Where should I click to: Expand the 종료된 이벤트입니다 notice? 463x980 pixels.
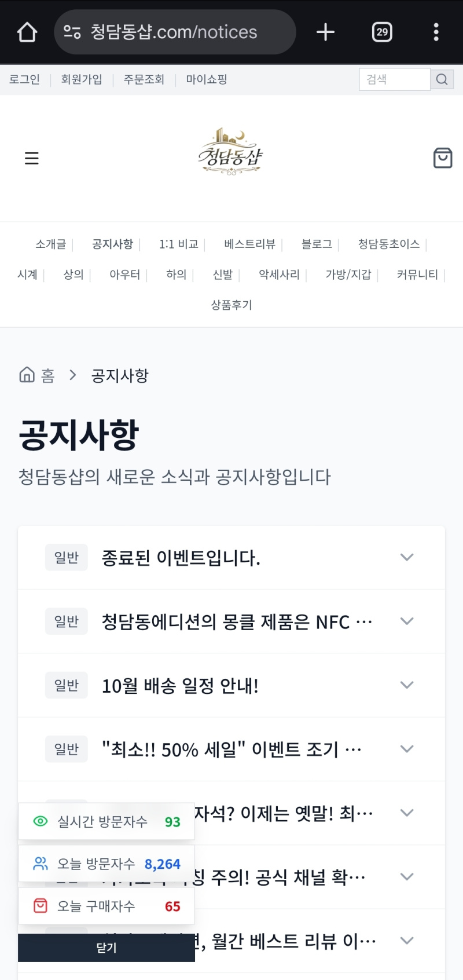(x=407, y=557)
